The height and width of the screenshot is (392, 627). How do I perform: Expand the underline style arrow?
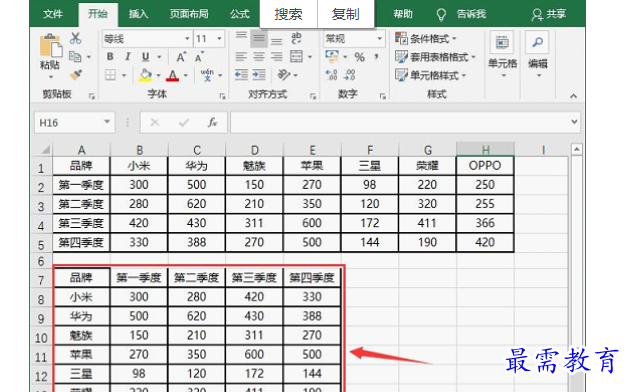pos(159,57)
